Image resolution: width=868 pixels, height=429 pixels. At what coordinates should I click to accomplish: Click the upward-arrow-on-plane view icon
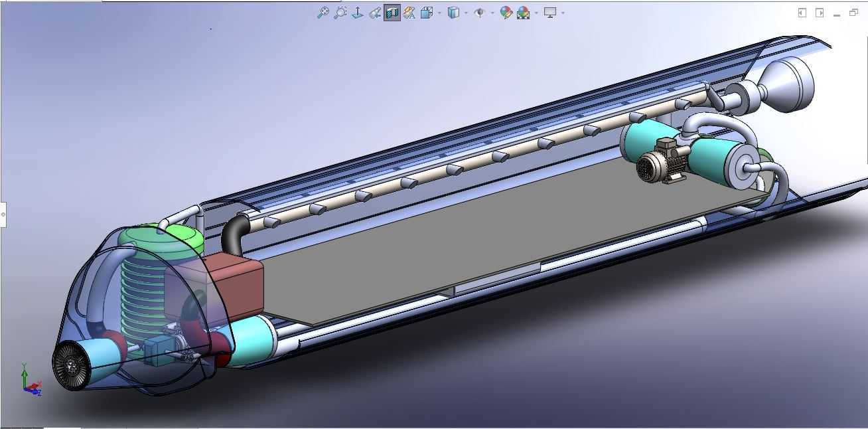pos(358,13)
